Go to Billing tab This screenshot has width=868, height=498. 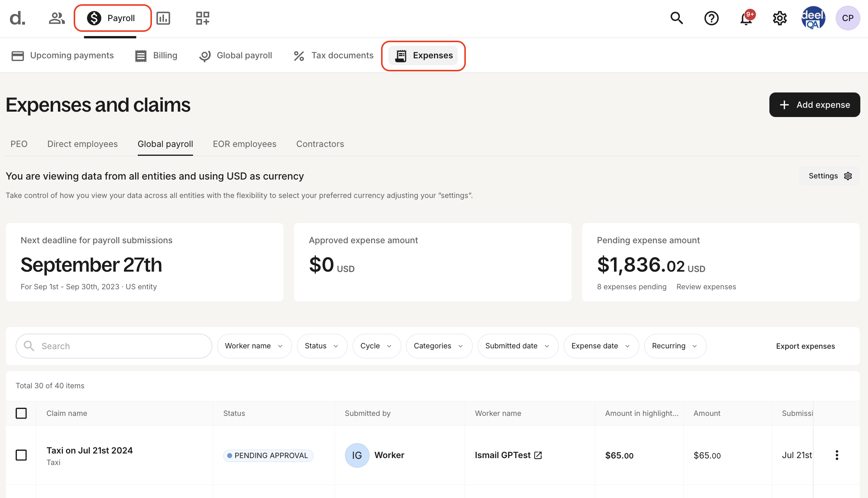(156, 56)
